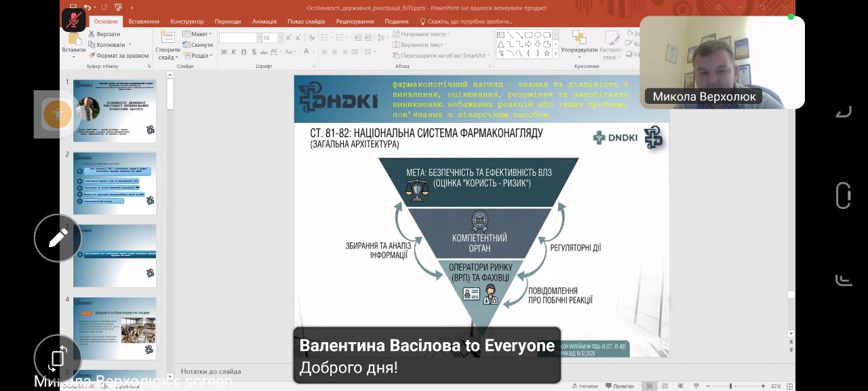Viewport: 868px width, 391px height.
Task: Tap the pencil annotate floating button
Action: [58, 238]
